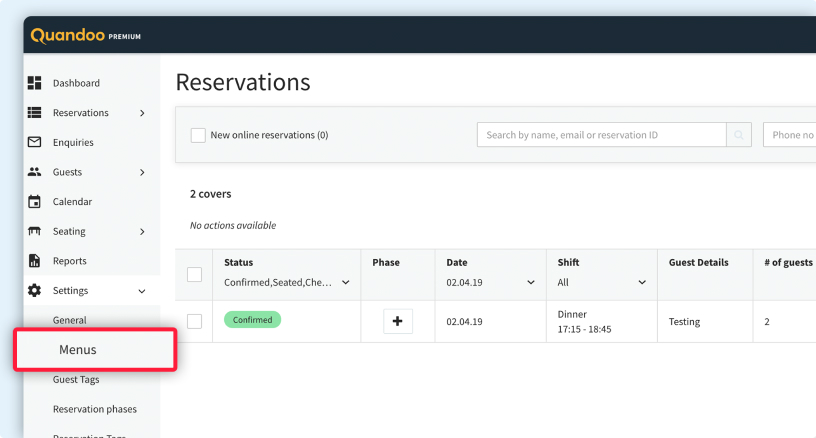The image size is (816, 438).
Task: Open the Shift filter dropdown
Action: 601,283
